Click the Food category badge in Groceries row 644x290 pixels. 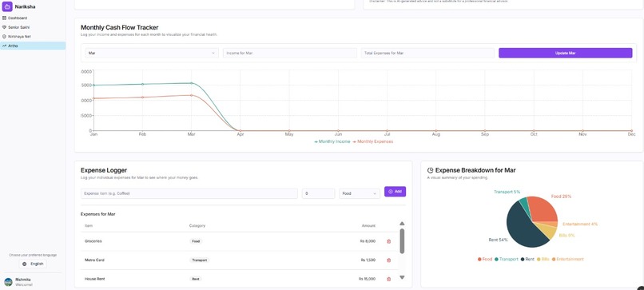pos(196,241)
